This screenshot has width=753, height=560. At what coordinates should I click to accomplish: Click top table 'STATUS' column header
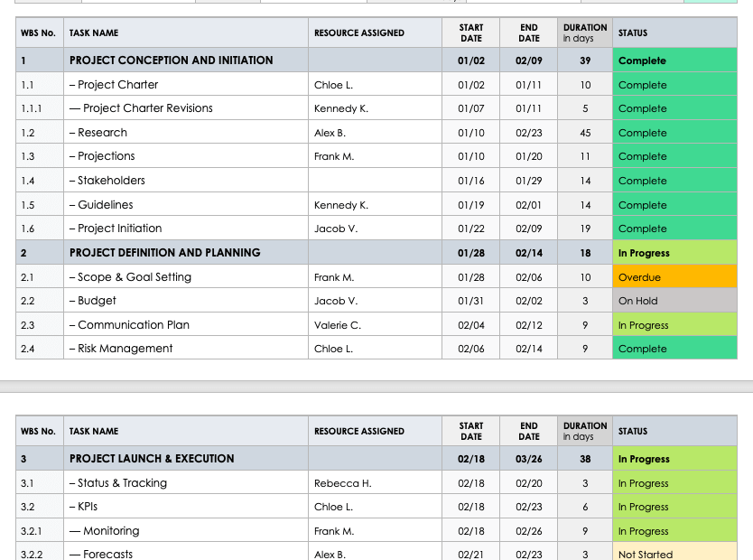pos(674,33)
